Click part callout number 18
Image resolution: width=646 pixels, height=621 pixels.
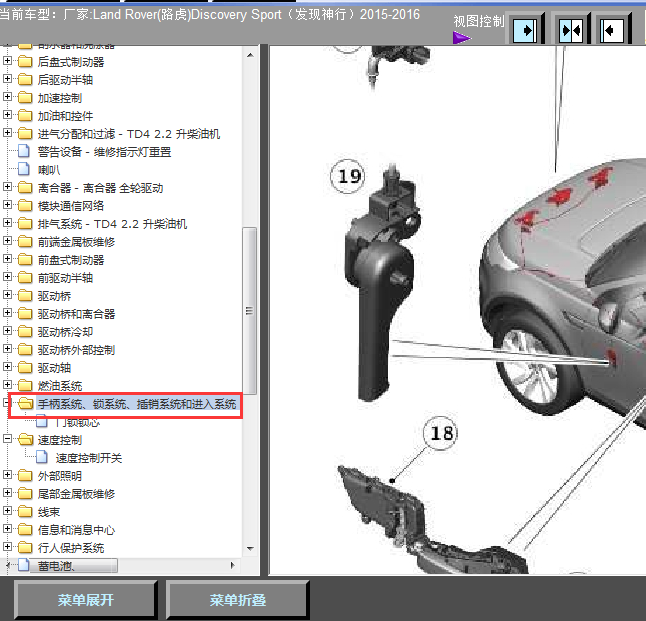pyautogui.click(x=440, y=433)
